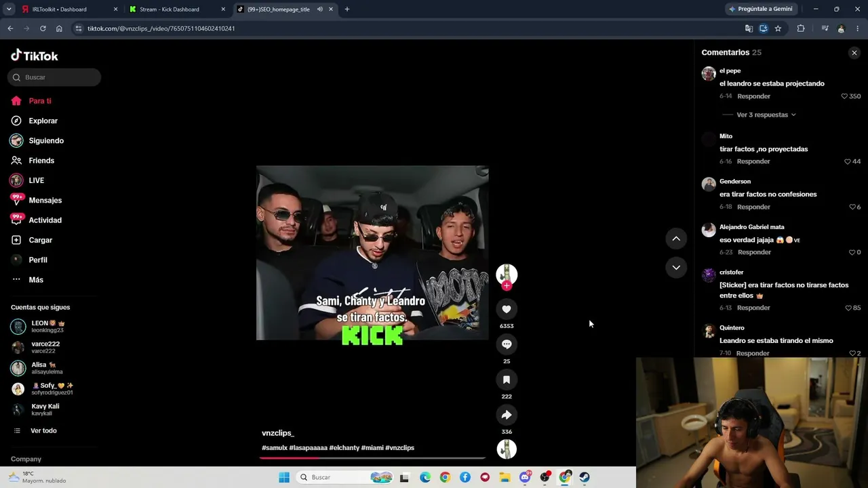The image size is (868, 488).
Task: Like cristofer's comment
Action: (x=848, y=308)
